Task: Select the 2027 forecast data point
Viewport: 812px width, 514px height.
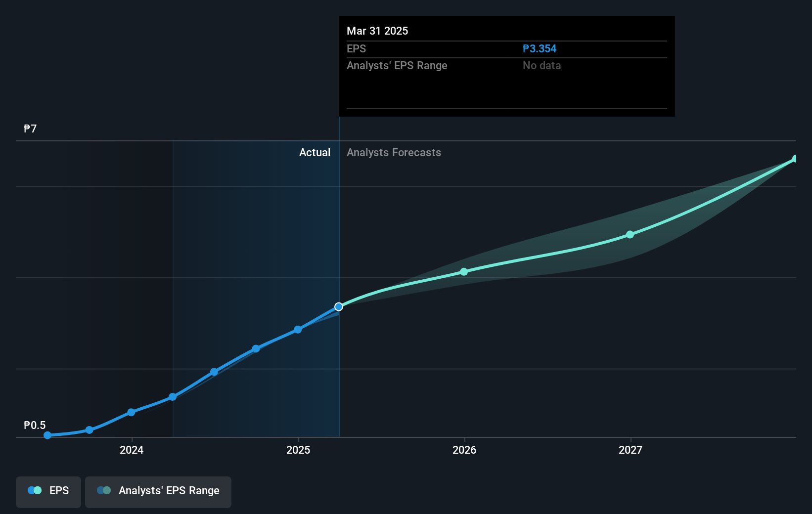Action: click(630, 235)
